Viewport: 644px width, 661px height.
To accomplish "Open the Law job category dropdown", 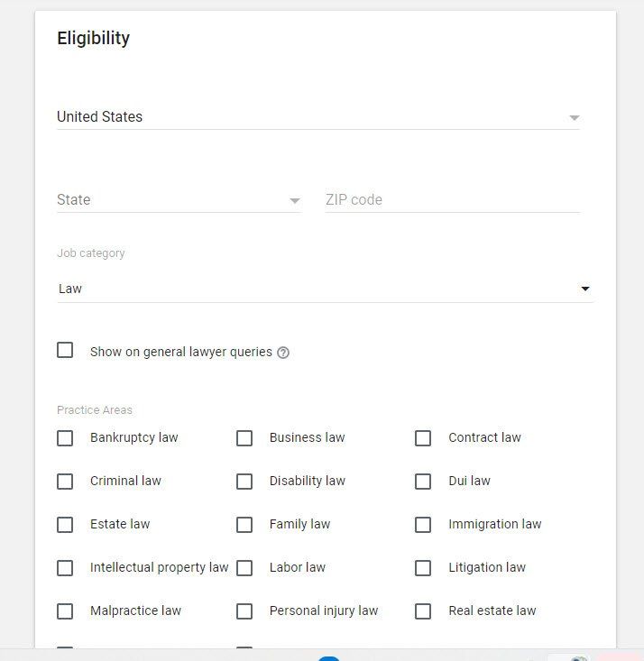I will (x=326, y=289).
